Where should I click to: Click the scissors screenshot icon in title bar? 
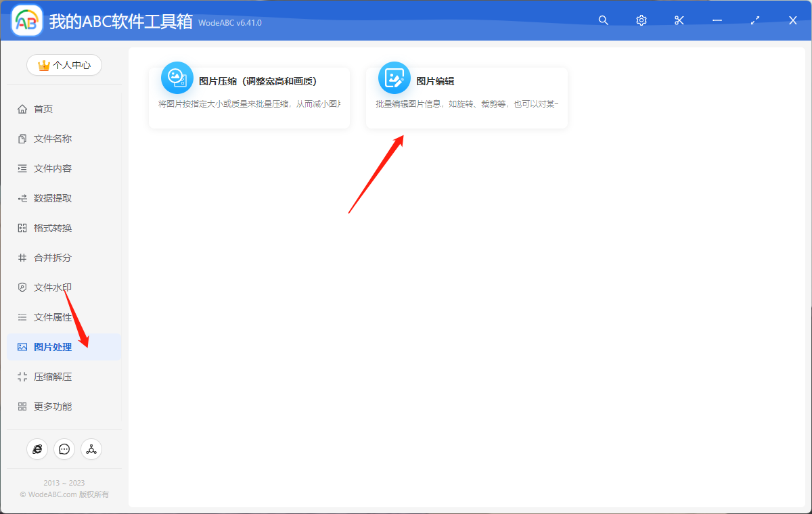(679, 20)
